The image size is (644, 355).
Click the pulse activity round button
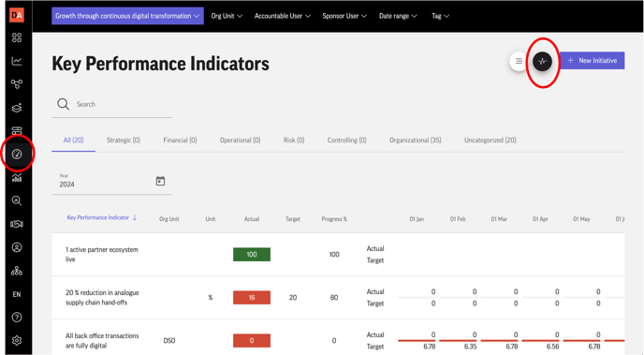[x=543, y=62]
